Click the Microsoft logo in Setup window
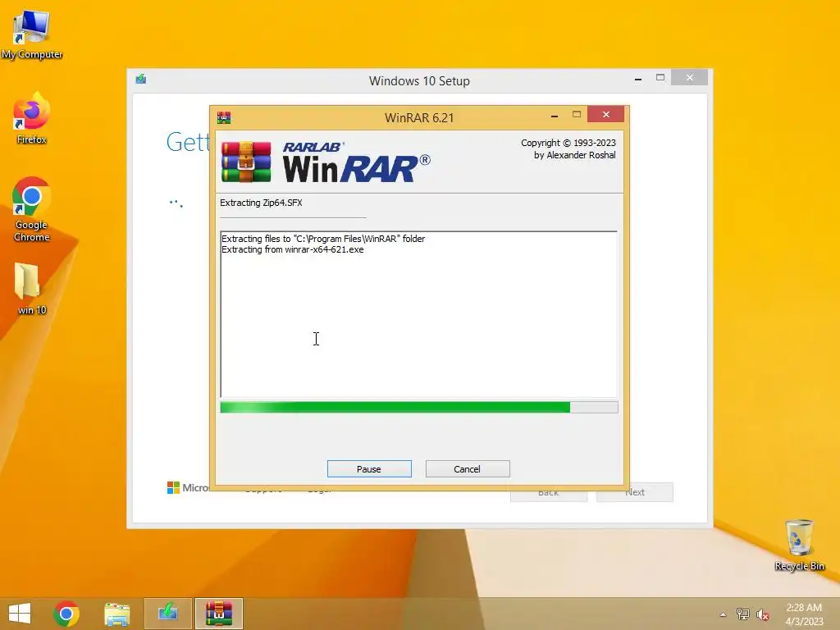Screen dimensions: 840x630 pyautogui.click(x=174, y=487)
